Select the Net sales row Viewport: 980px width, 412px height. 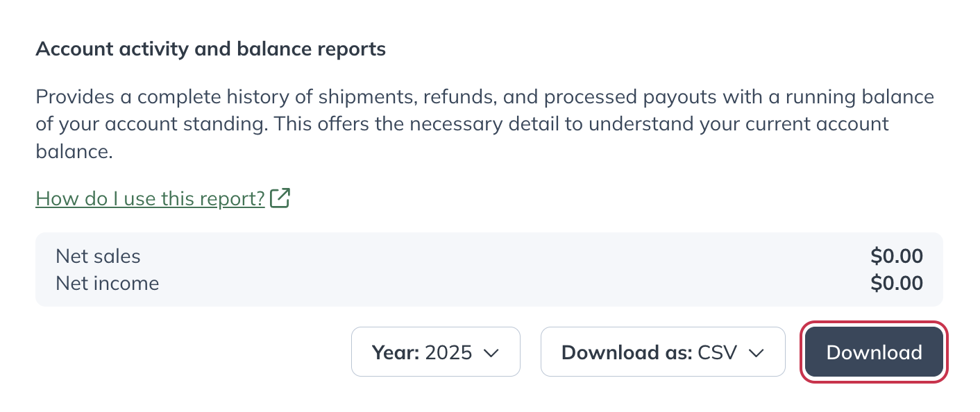pos(98,256)
